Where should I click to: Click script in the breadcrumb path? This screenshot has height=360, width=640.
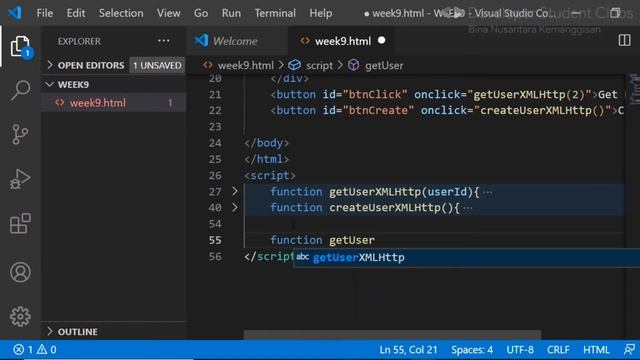point(319,65)
